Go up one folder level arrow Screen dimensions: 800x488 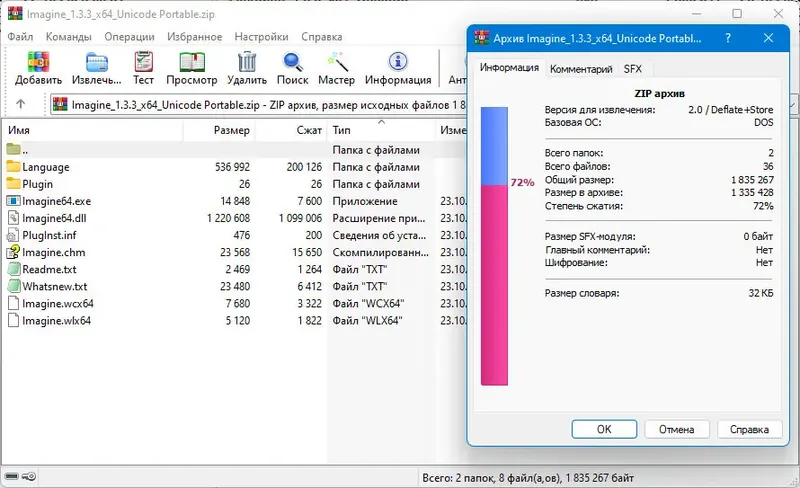point(20,104)
